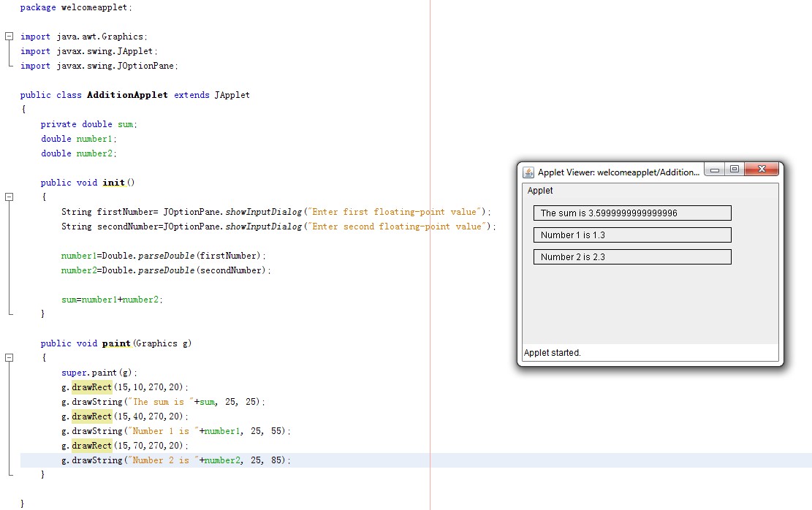The width and height of the screenshot is (812, 510).
Task: Click the paint method name
Action: coord(116,343)
